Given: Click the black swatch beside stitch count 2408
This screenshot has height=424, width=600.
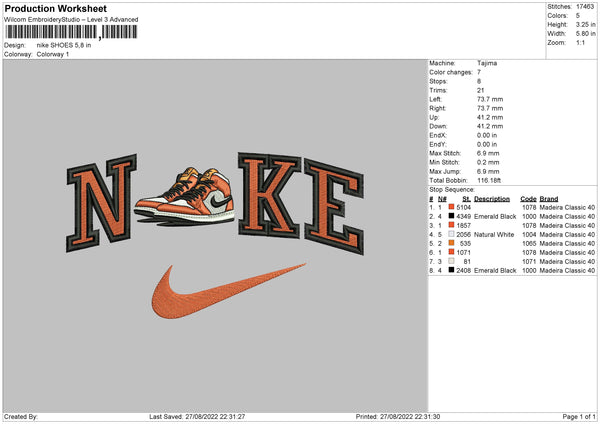Looking at the screenshot, I should [452, 270].
